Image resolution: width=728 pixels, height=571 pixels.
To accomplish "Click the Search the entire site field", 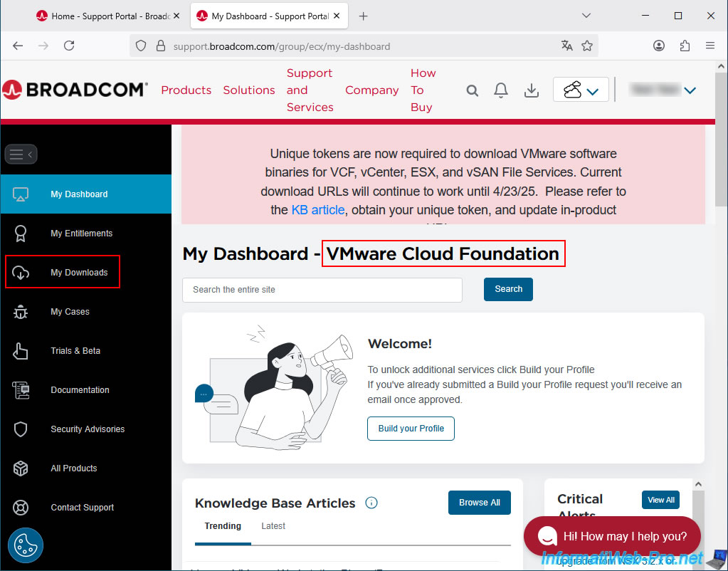I will [322, 290].
